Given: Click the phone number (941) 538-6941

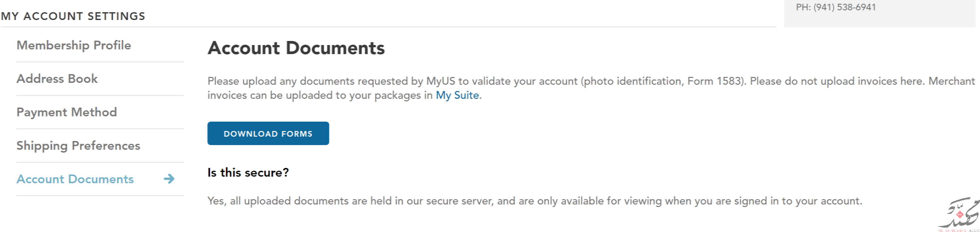Looking at the screenshot, I should (x=845, y=7).
